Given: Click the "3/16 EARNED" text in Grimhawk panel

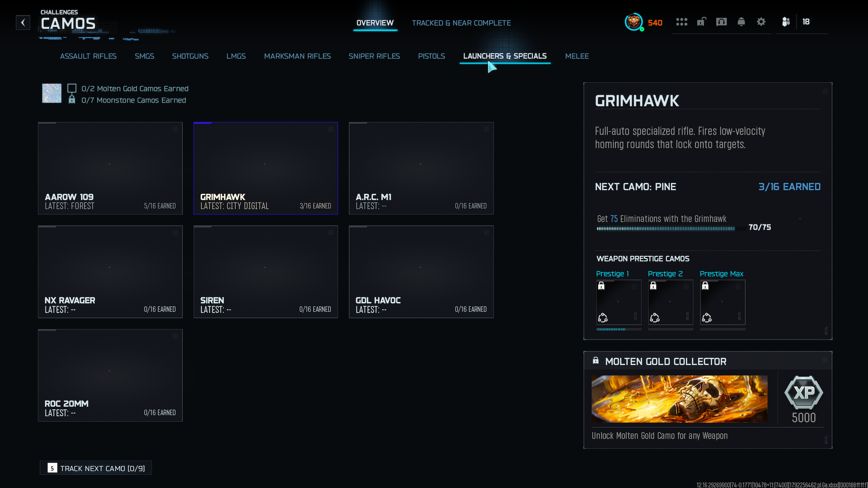Looking at the screenshot, I should (x=789, y=187).
